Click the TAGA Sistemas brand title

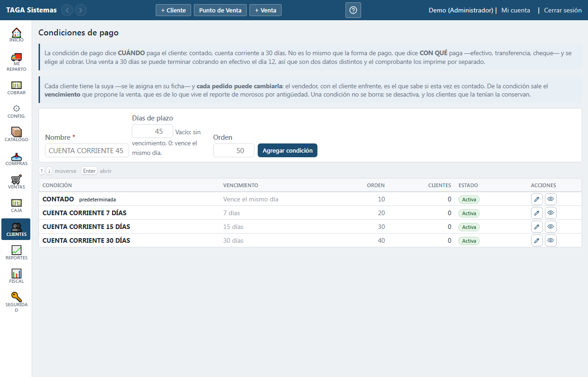coord(32,10)
